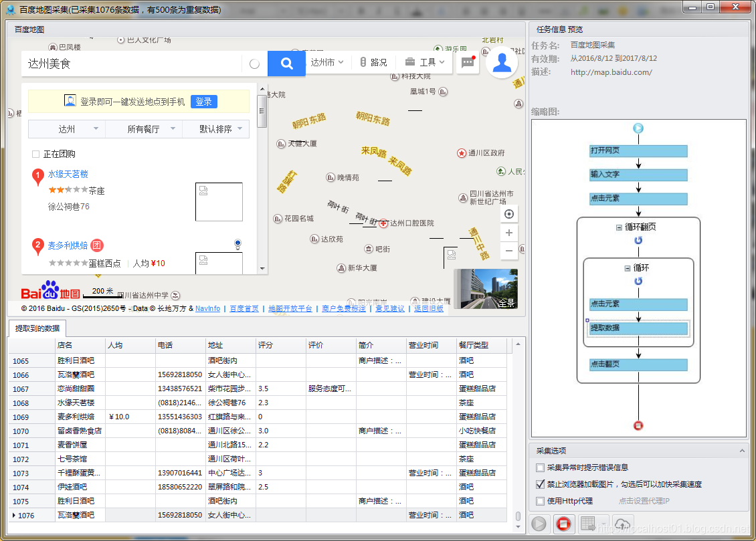The image size is (756, 541).
Task: Click the 餐厅类型 column header
Action: 482,346
